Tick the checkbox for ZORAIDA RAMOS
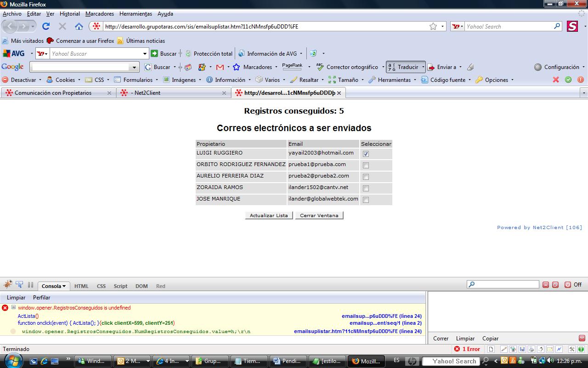588x368 pixels. point(366,189)
